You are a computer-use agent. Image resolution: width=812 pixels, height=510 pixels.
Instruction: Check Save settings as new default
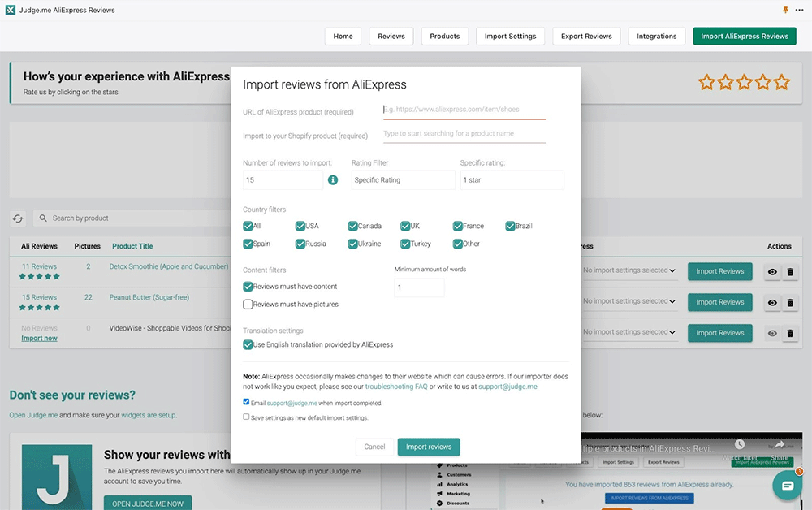pos(247,417)
